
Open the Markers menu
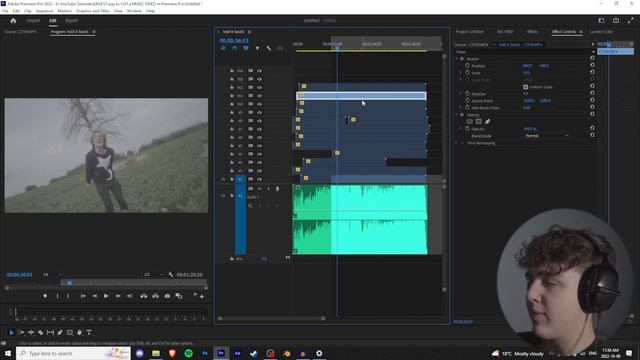64,11
